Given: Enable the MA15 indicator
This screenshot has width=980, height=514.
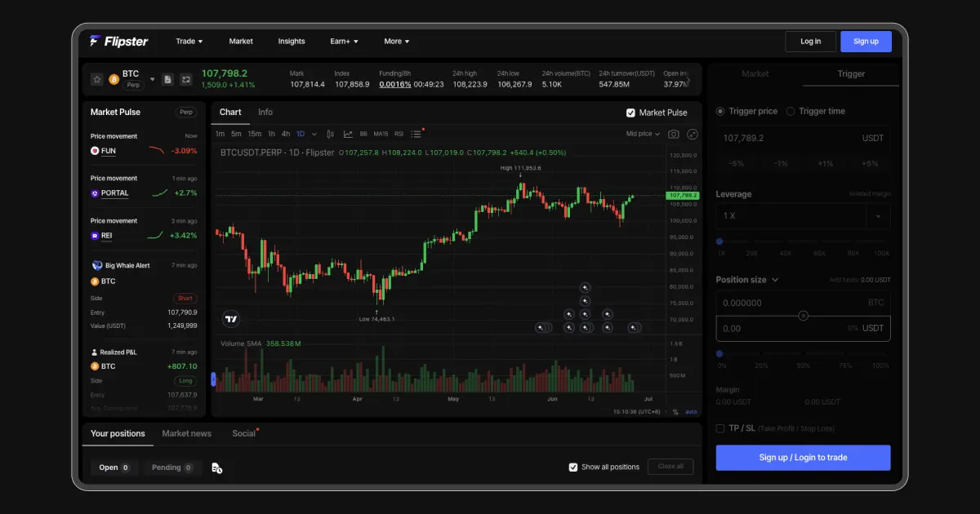Looking at the screenshot, I should pos(381,134).
